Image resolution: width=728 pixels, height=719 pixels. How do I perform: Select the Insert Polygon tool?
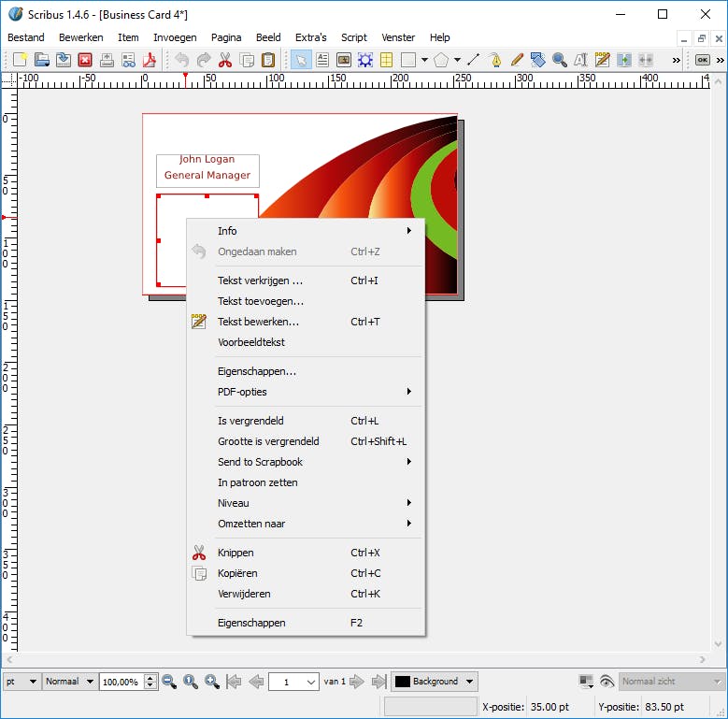[x=441, y=60]
